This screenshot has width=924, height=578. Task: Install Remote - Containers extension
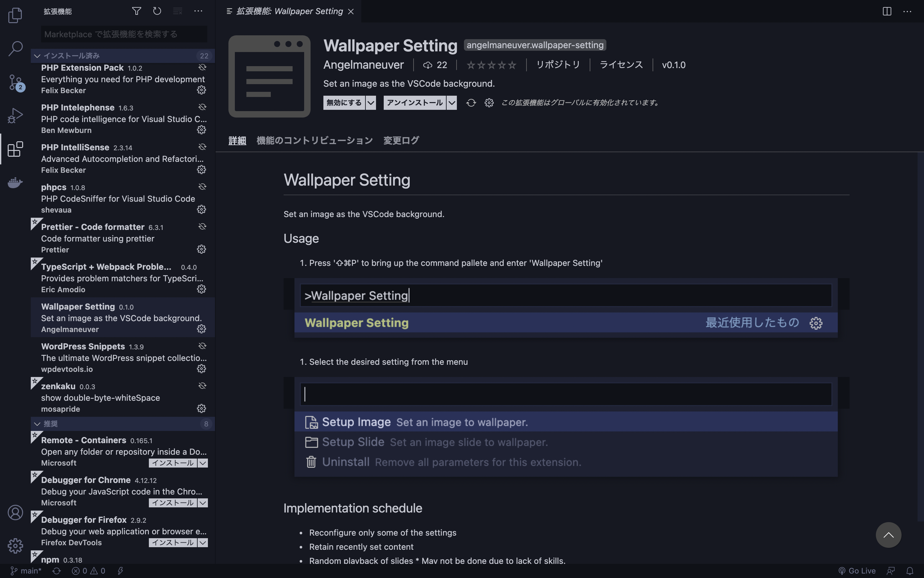tap(173, 463)
